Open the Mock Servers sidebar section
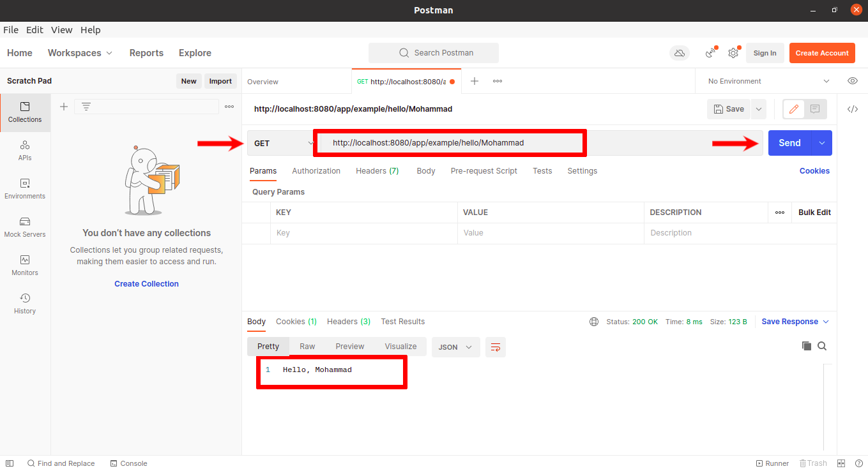Image resolution: width=868 pixels, height=471 pixels. pos(25,227)
